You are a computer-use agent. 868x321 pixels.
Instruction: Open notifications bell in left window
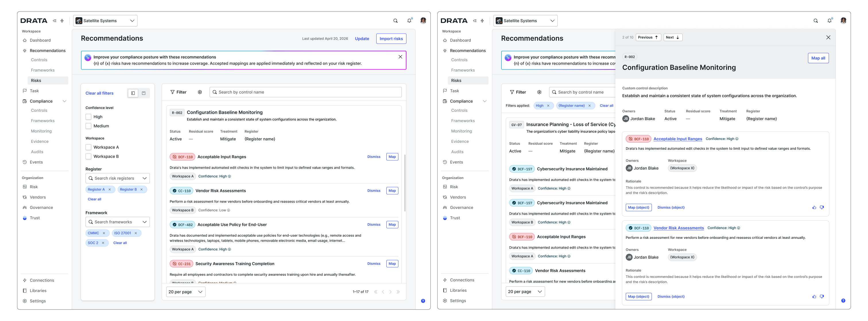pyautogui.click(x=409, y=21)
